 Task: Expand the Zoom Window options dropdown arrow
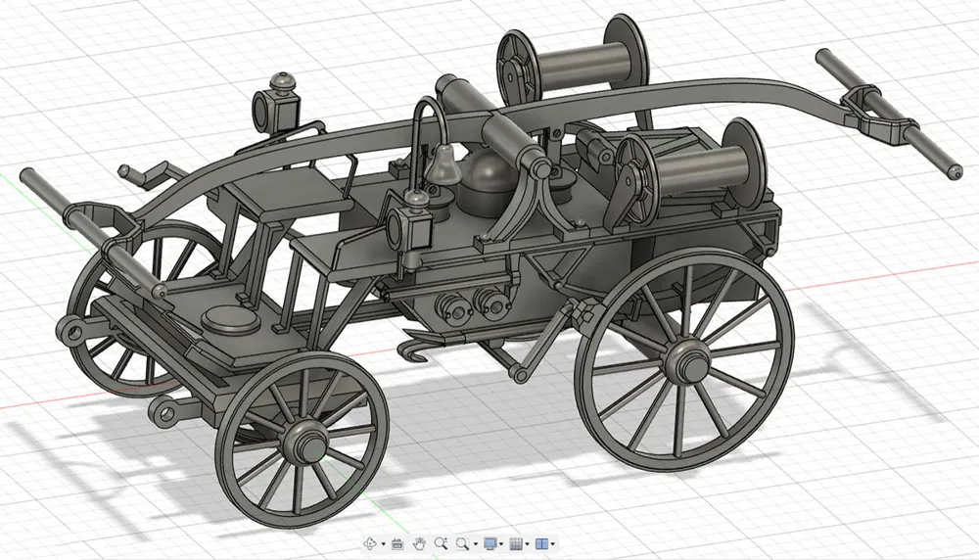[476, 543]
